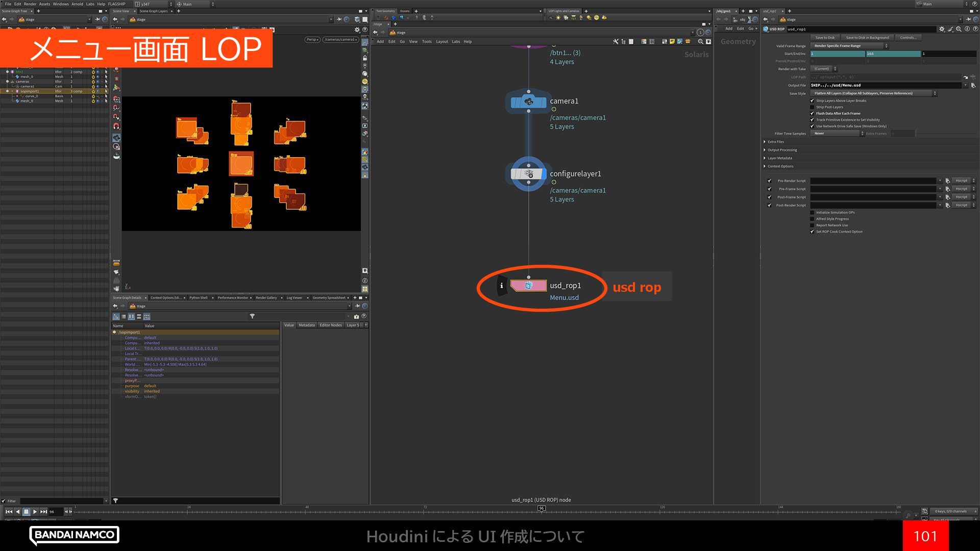980x551 pixels.
Task: Toggle the Alfred Style Progress checkbox
Action: point(812,219)
